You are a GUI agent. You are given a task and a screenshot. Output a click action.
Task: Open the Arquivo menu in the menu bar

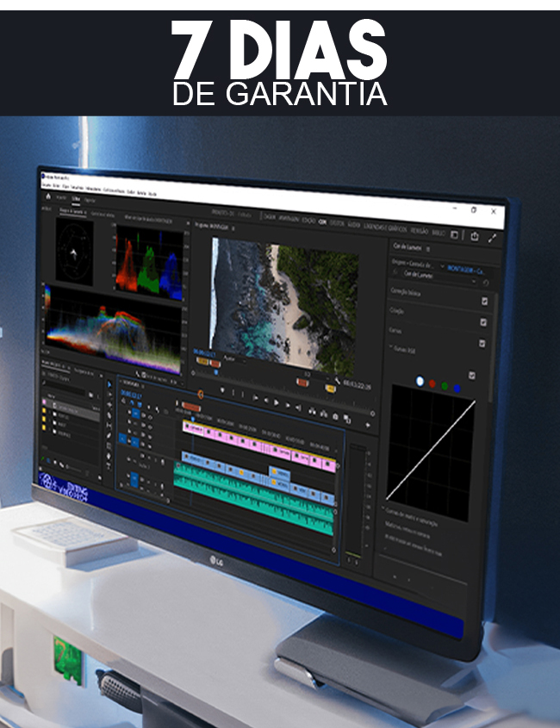click(x=46, y=184)
